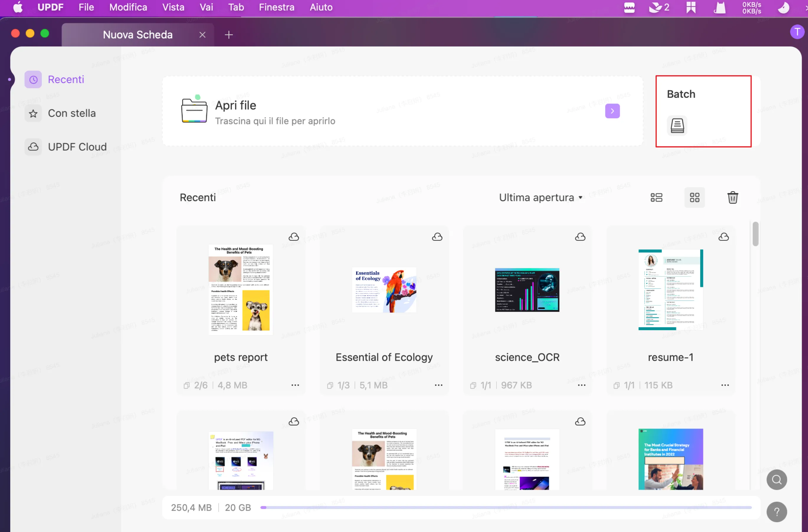
Task: Expand the Ultima apertura sort dropdown
Action: pos(540,197)
